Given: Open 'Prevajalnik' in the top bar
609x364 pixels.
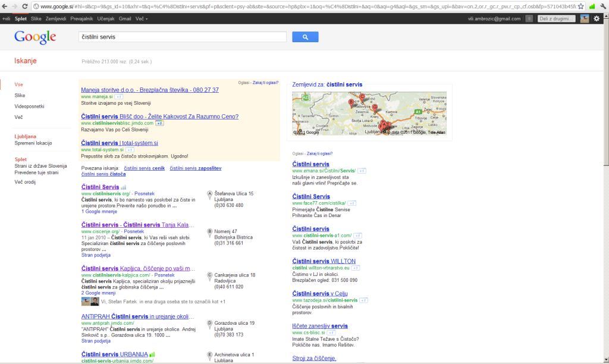Looking at the screenshot, I should 81,18.
